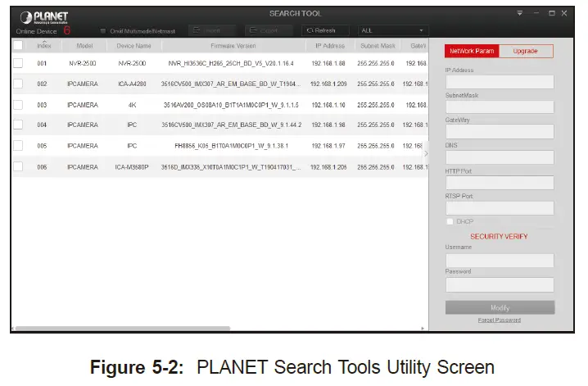Select the ICA-M3580P device name
Viewport: 588px width, 386px height.
(132, 167)
